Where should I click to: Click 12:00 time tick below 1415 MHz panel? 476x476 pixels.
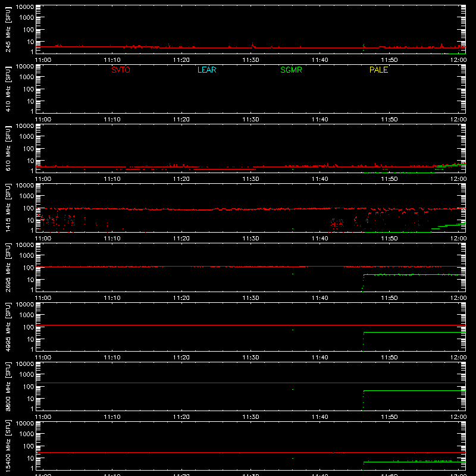point(458,239)
